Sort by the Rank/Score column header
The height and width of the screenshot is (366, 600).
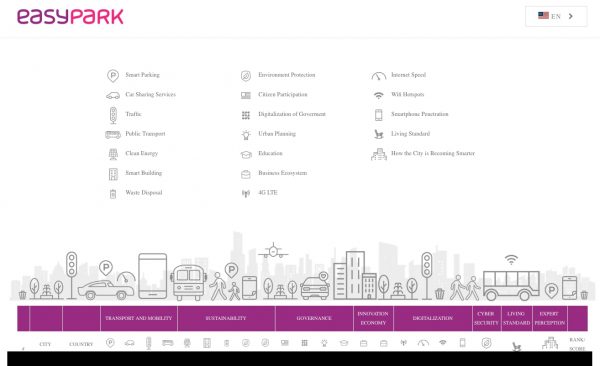coord(577,343)
